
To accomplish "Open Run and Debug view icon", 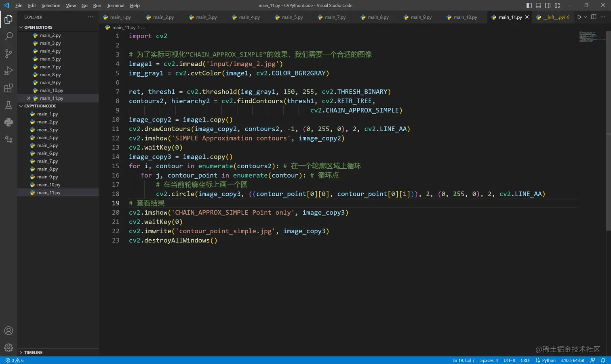I will (x=8, y=71).
